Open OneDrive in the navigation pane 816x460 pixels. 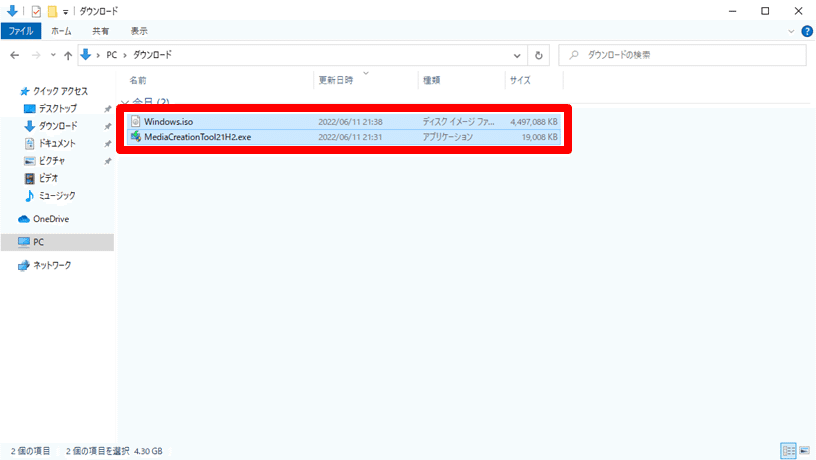(x=50, y=219)
